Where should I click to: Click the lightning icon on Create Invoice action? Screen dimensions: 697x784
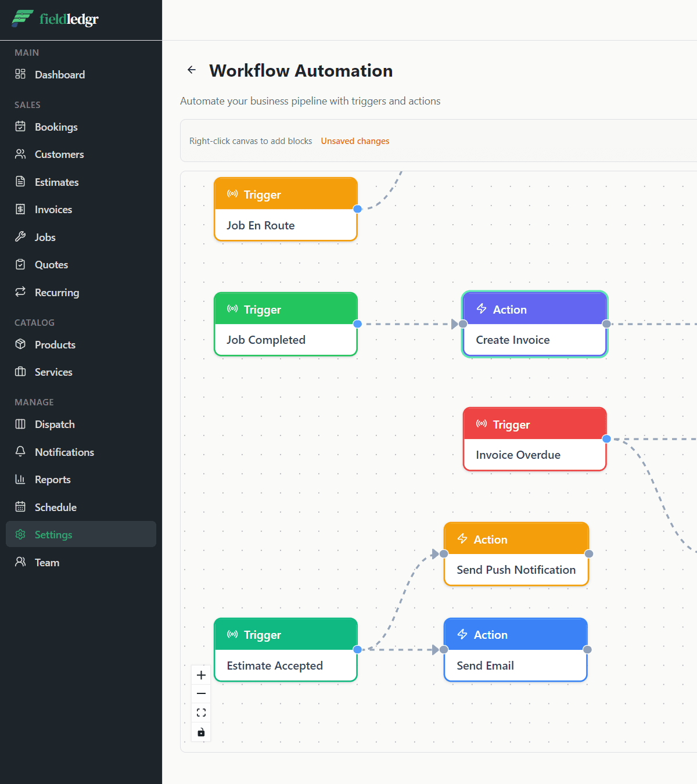point(481,308)
